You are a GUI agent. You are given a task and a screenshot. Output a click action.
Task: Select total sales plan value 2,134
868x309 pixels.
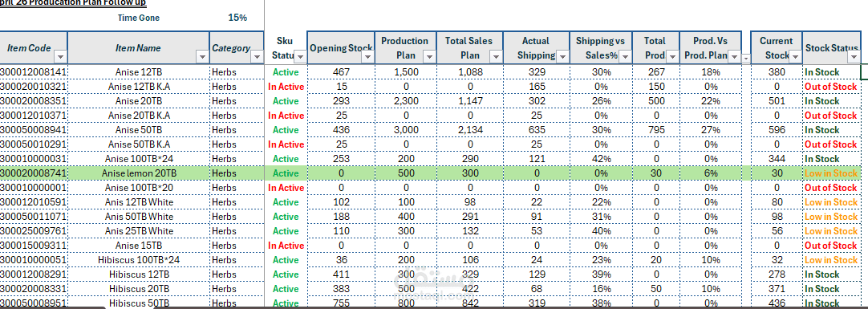click(x=470, y=129)
